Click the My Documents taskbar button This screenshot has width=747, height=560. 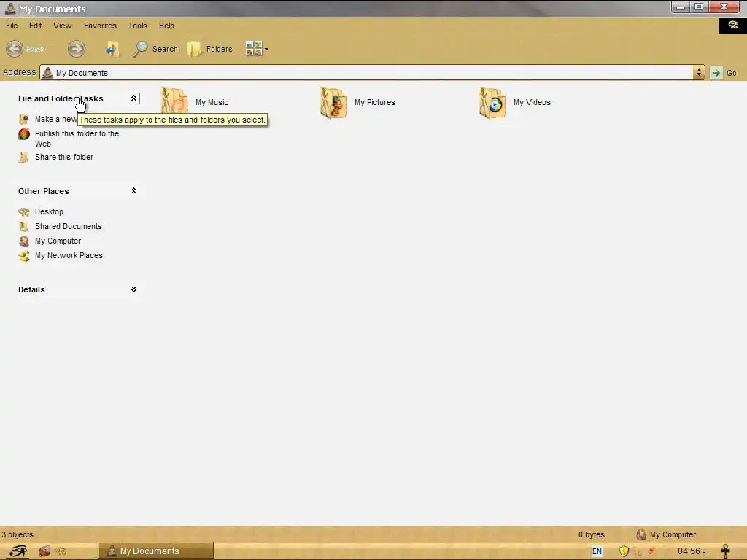click(156, 551)
